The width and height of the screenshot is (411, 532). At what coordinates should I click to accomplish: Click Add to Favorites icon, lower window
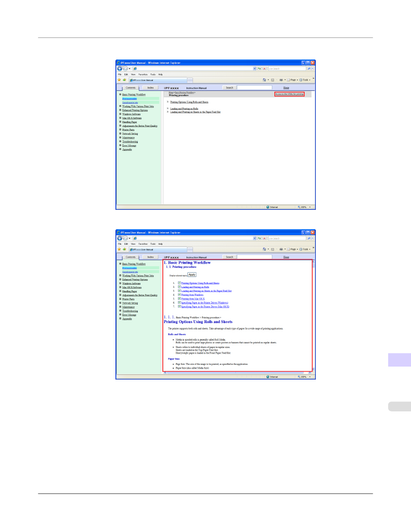click(125, 249)
